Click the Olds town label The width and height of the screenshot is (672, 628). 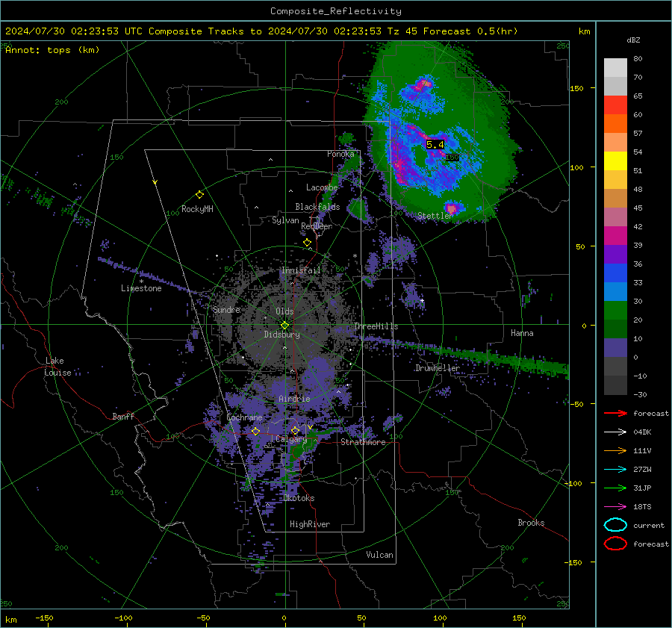point(284,311)
